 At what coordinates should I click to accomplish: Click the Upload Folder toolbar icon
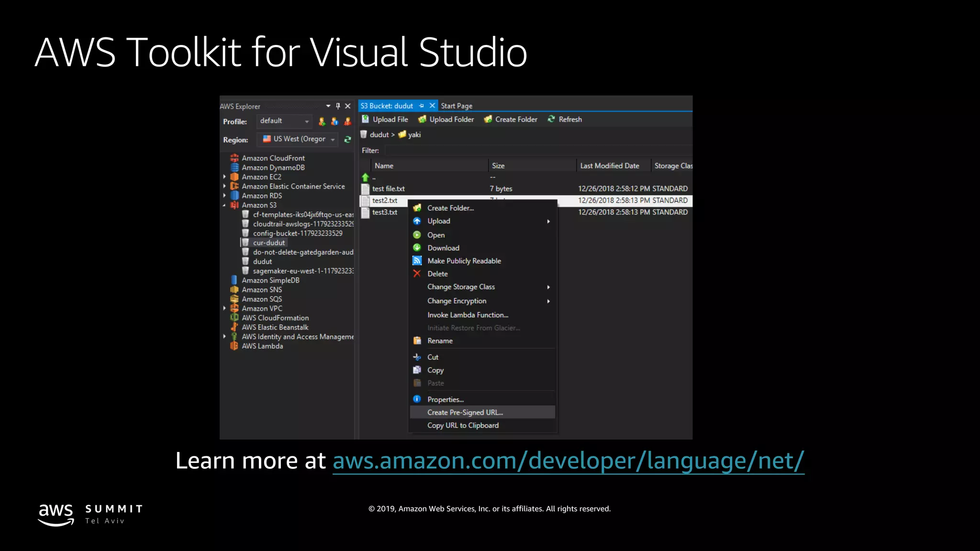click(x=422, y=119)
